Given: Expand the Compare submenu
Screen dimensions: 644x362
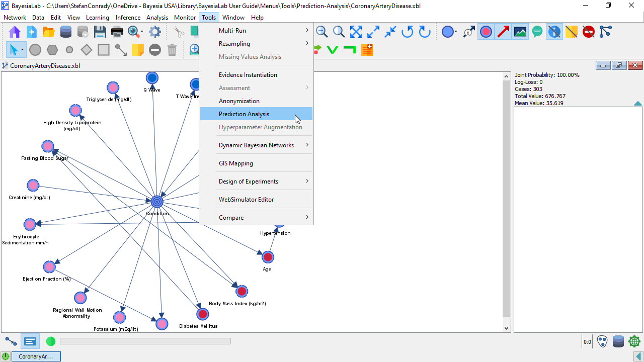Looking at the screenshot, I should 256,218.
